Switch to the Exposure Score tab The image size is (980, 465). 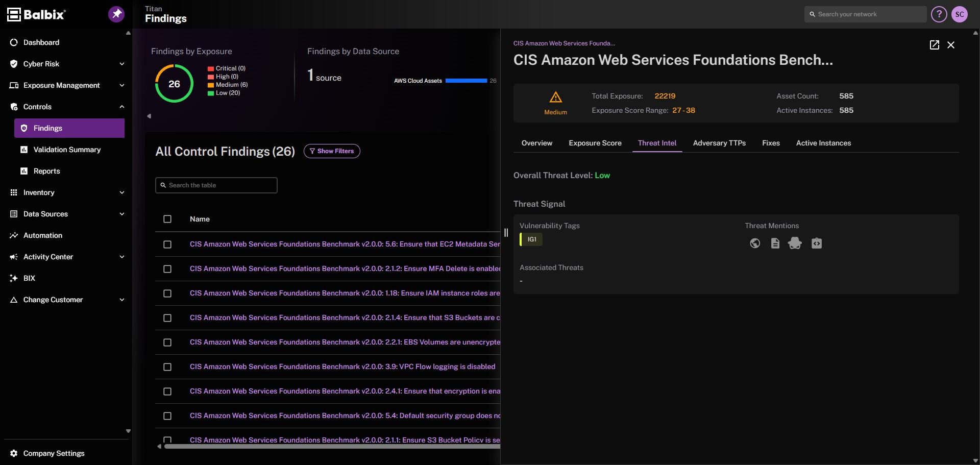[595, 143]
